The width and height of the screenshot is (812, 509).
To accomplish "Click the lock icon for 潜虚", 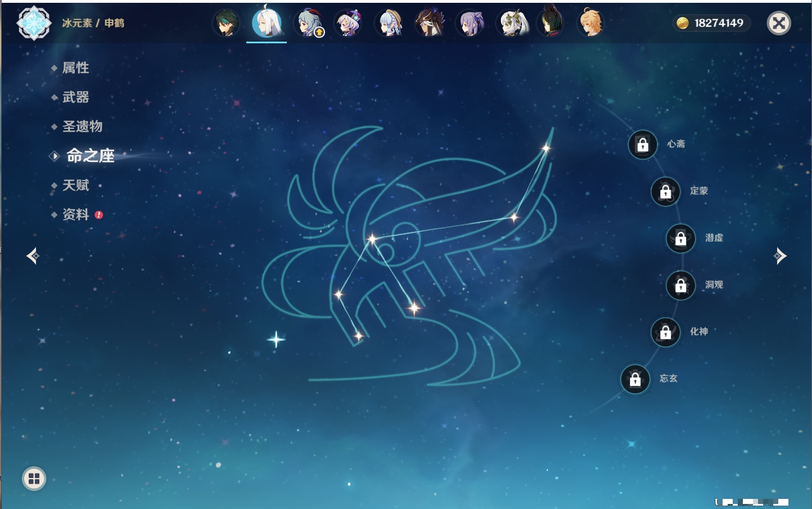I will (681, 238).
